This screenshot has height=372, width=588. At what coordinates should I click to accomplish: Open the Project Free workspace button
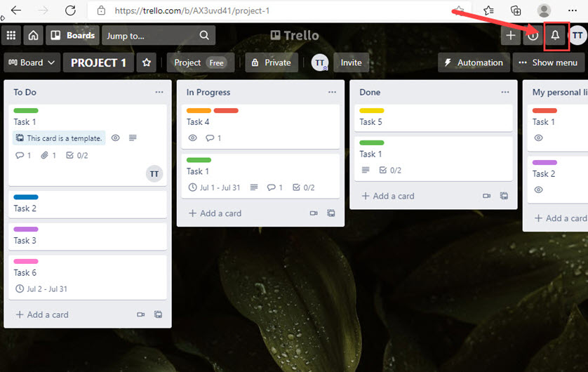pos(200,62)
